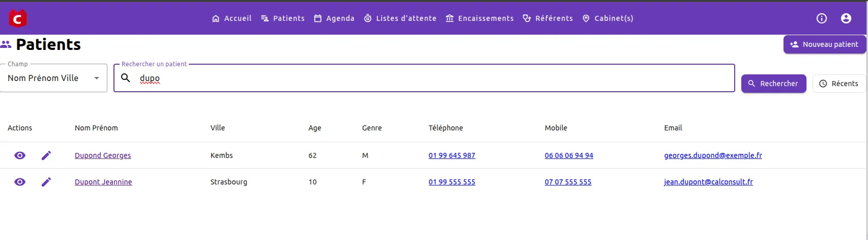Click the search magnifier in search field

[x=126, y=78]
